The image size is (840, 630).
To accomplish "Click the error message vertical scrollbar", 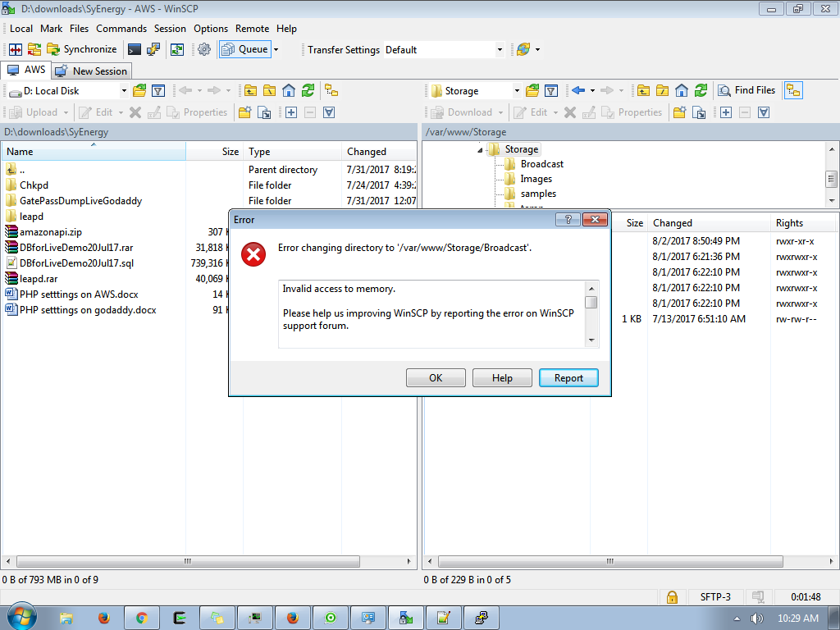I will coord(591,314).
